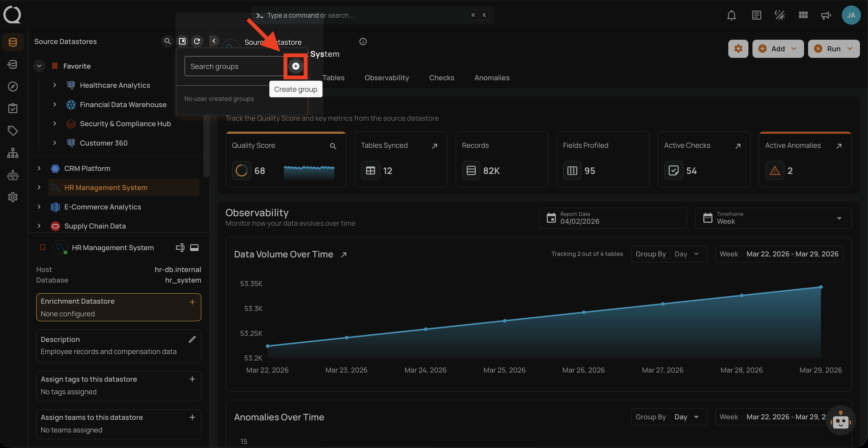Toggle the bottom panel layout icon
Image resolution: width=868 pixels, height=448 pixels.
(194, 248)
